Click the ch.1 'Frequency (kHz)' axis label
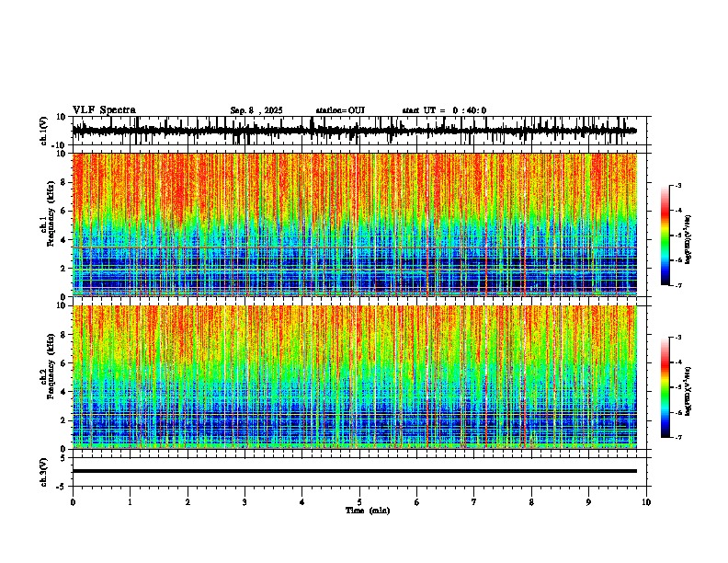728x563 pixels. 51,213
